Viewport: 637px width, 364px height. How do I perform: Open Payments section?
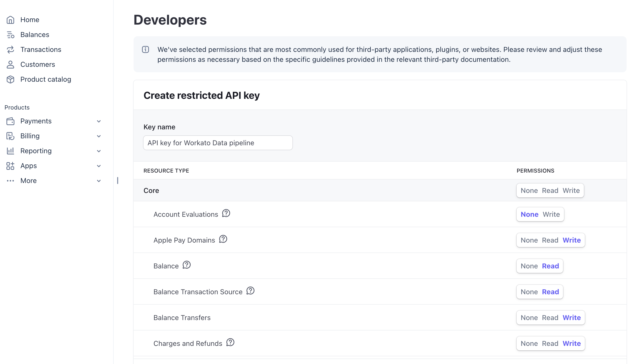[36, 121]
